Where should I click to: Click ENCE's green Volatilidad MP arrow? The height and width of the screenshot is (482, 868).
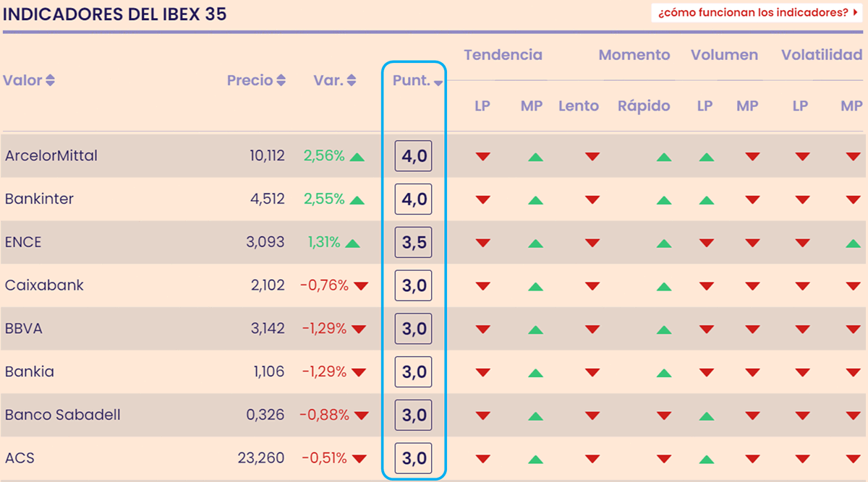pyautogui.click(x=853, y=243)
